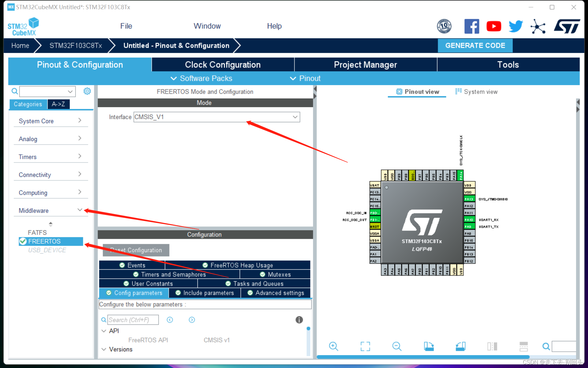This screenshot has height=368, width=588.
Task: Type in the parameter search field
Action: click(x=133, y=320)
